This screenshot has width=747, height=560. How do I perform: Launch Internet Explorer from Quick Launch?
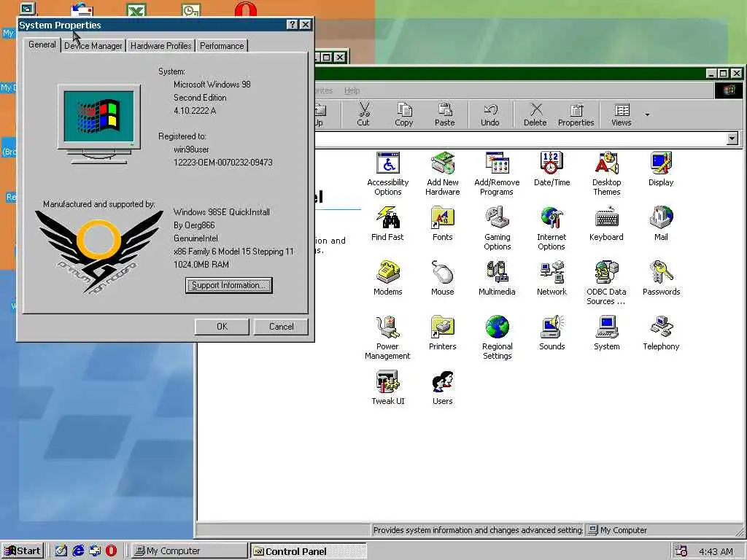(78, 551)
